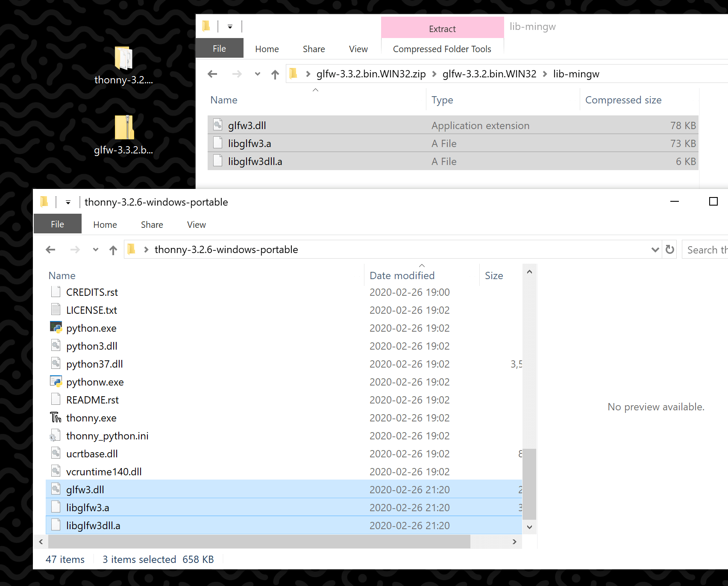728x586 pixels.
Task: Select libglfw3dll.a in the thonny folder
Action: [284, 525]
